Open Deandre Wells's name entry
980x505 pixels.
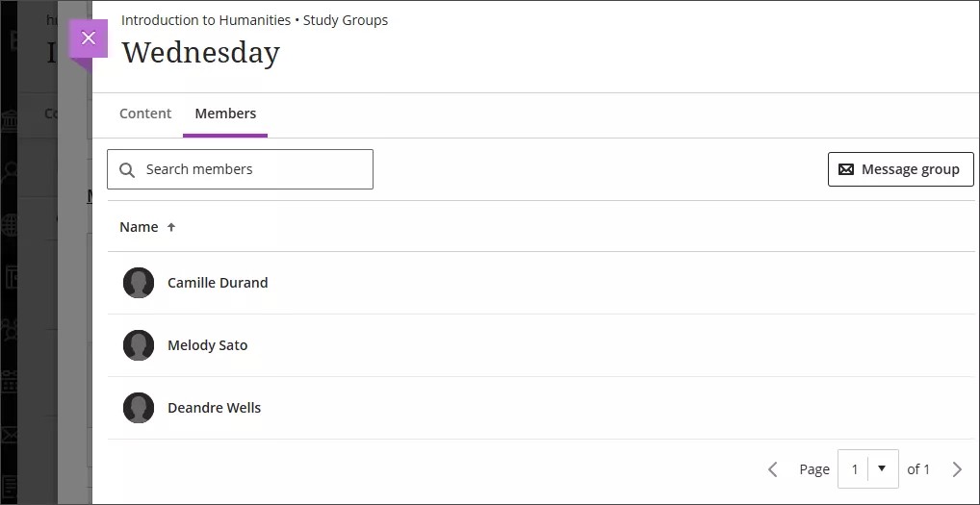214,408
